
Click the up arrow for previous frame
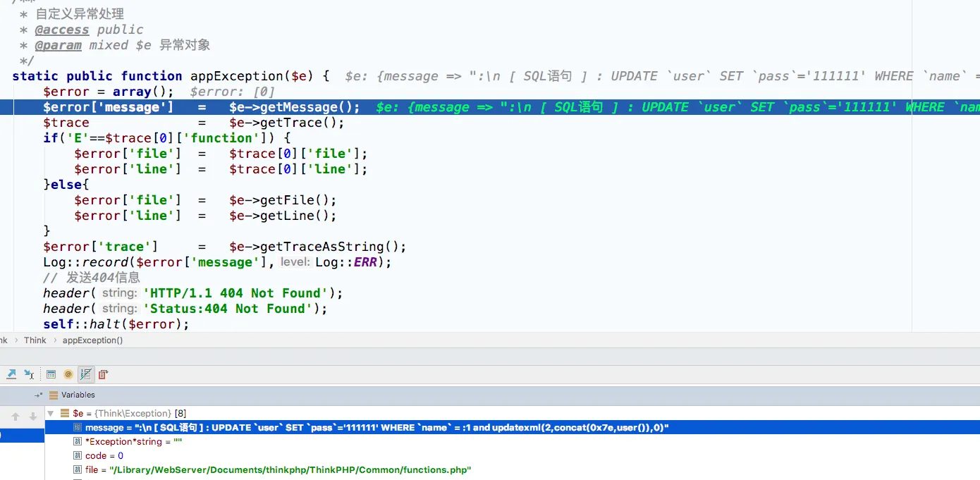click(x=16, y=417)
